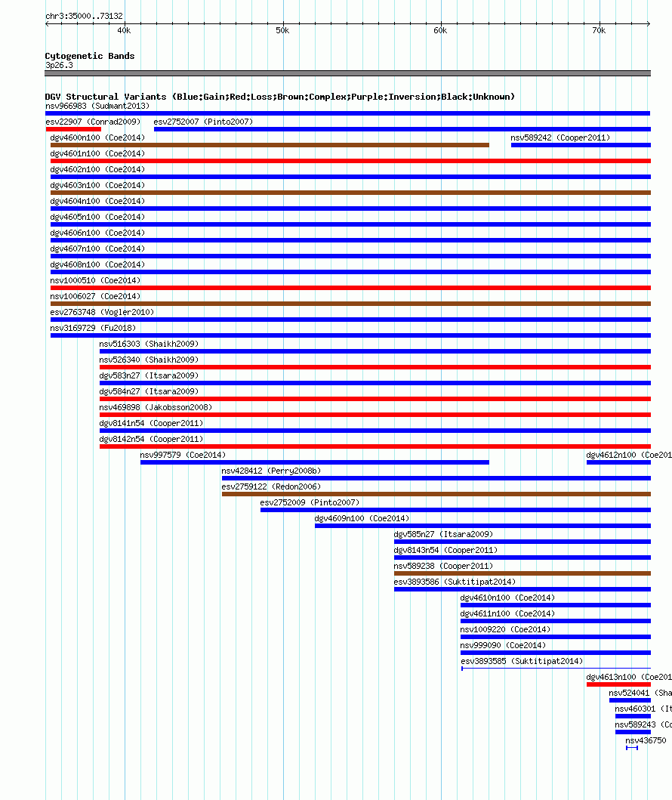Click the 70k mark on the ruler
This screenshot has height=800, width=672.
click(x=599, y=31)
